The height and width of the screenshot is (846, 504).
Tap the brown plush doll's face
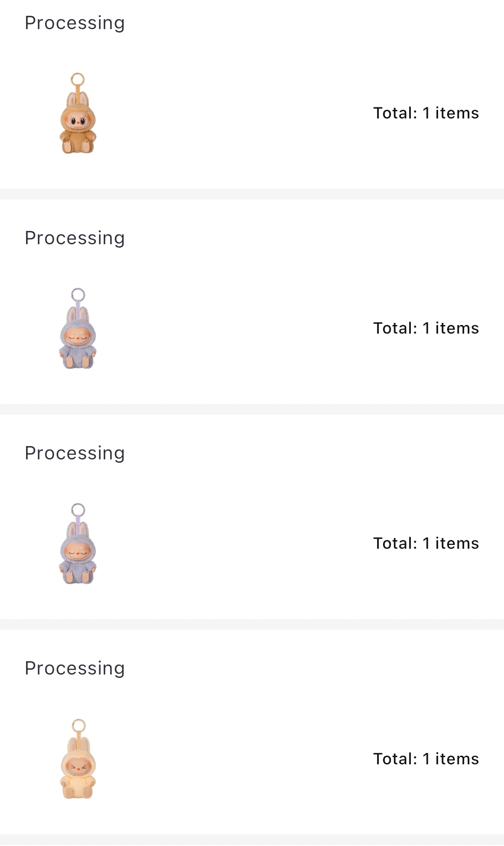[x=78, y=121]
